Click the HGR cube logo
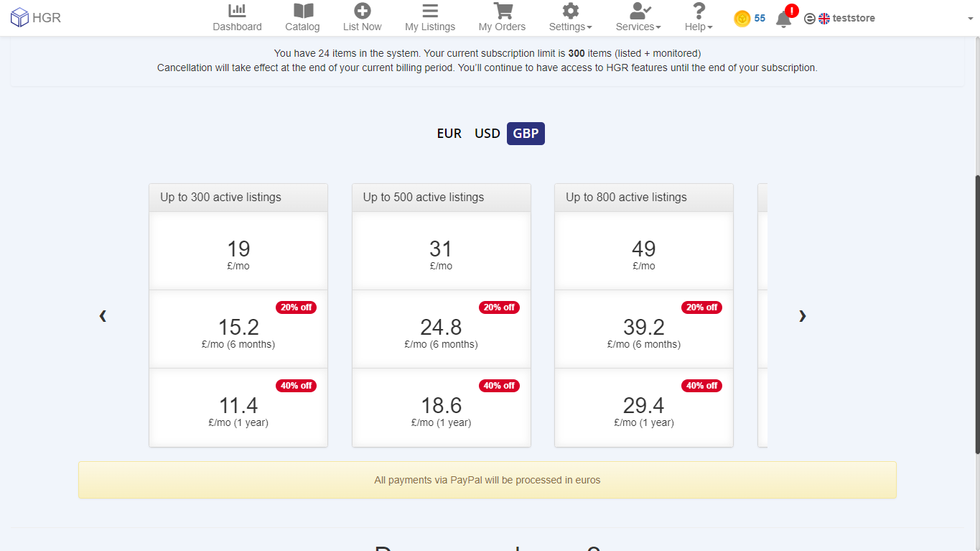 (x=19, y=18)
